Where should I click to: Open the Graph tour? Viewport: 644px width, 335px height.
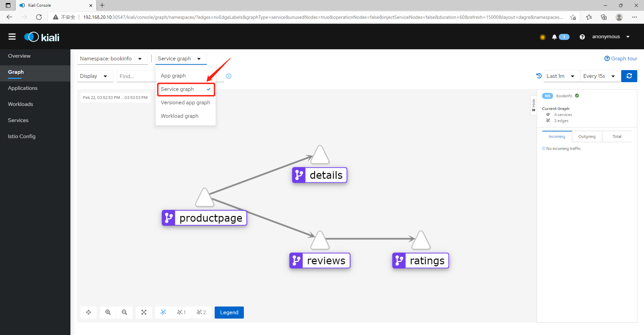[x=621, y=58]
